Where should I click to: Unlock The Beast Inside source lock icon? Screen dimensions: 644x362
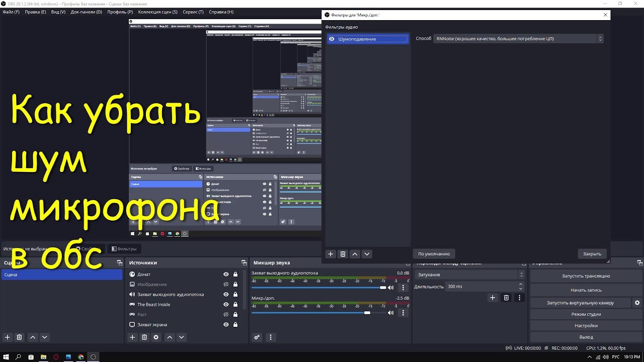[x=235, y=304]
